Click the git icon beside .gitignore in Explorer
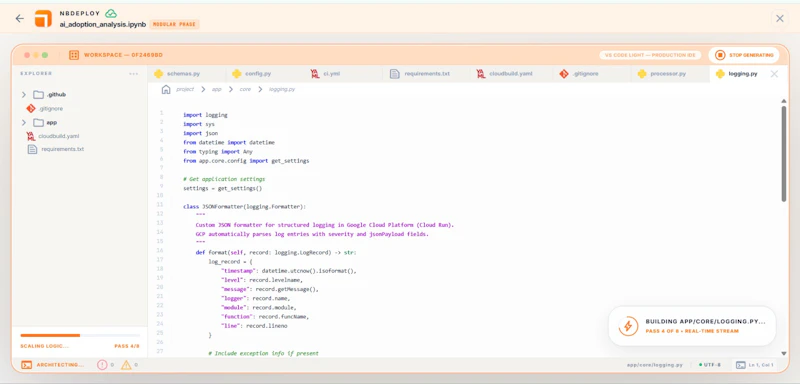Viewport: 800px width, 384px height. pos(31,109)
